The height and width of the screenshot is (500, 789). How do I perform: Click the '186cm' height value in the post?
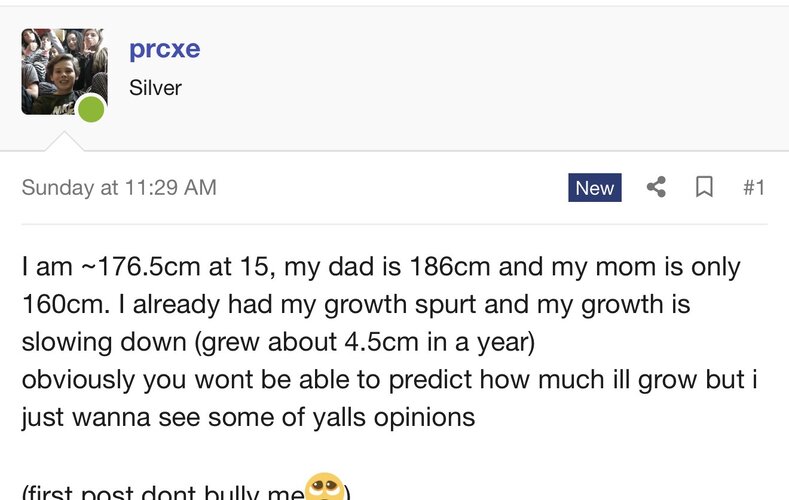(449, 267)
